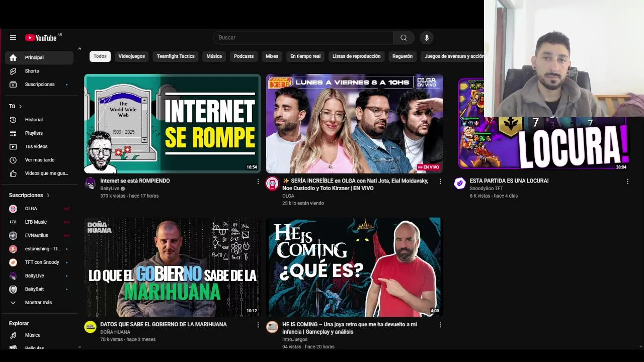Open options for ESTA PARTIDA ES UNA LOCURA
644x362 pixels.
click(x=627, y=181)
